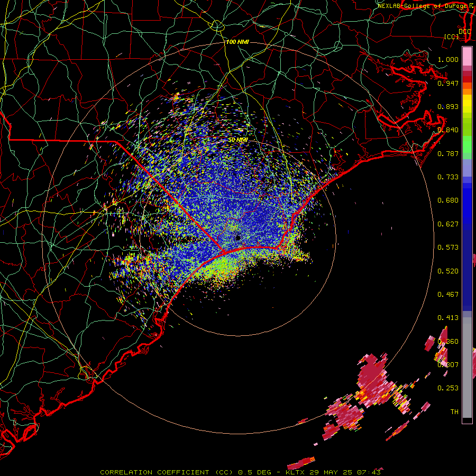
Task: Select the 0.787 legend value
Action: coord(448,153)
